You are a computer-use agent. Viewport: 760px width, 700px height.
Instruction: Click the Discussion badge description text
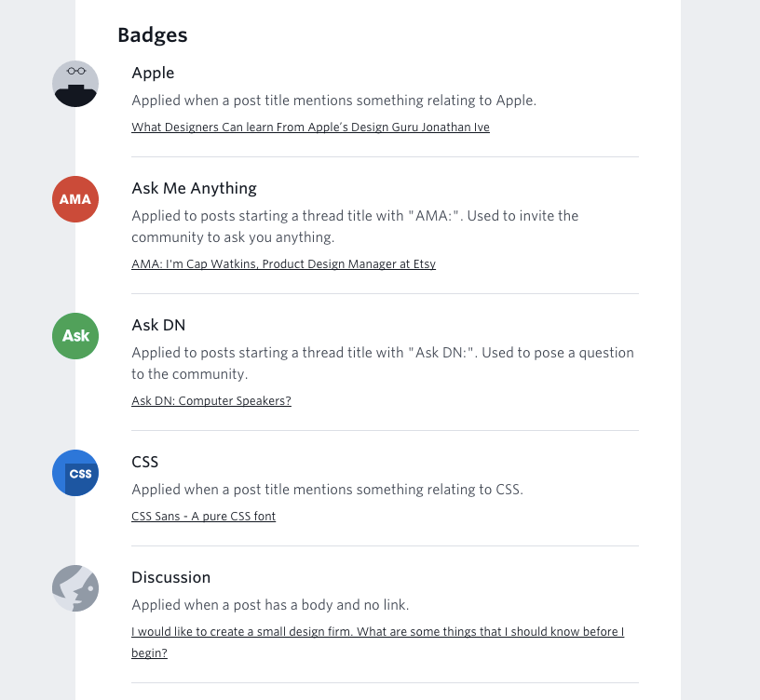[270, 605]
